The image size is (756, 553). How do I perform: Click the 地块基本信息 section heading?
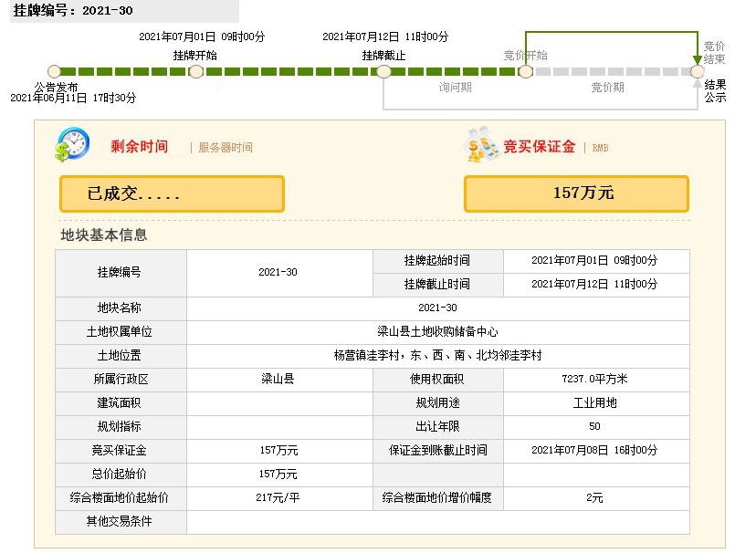pos(104,235)
